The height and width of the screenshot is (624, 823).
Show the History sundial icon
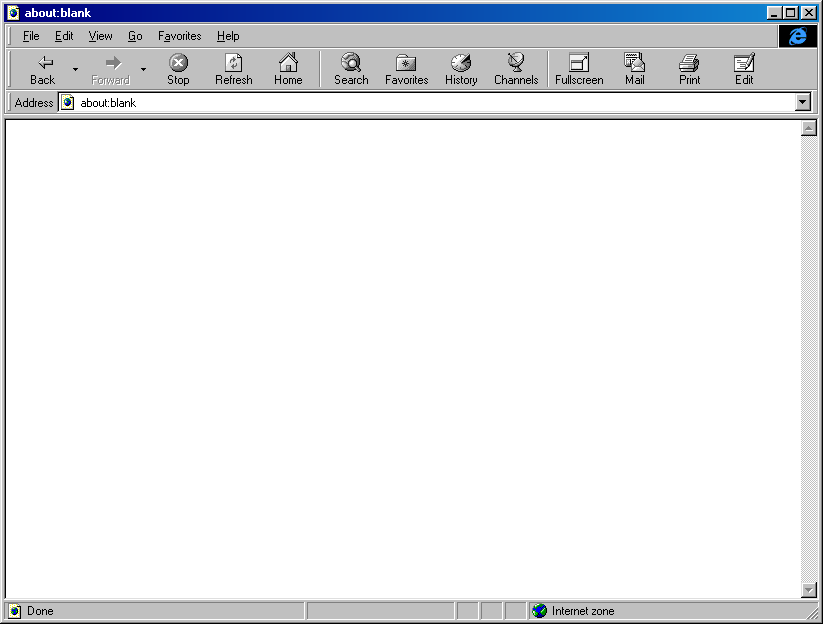(x=461, y=62)
